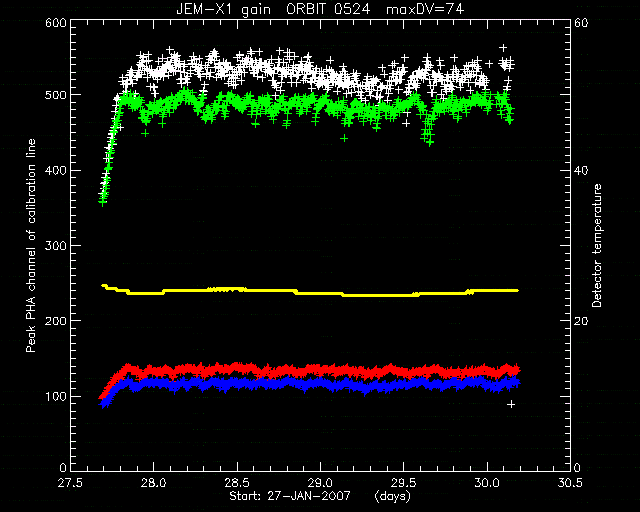Click the maxDV=74 text in the title
640x512 pixels.
[425, 9]
